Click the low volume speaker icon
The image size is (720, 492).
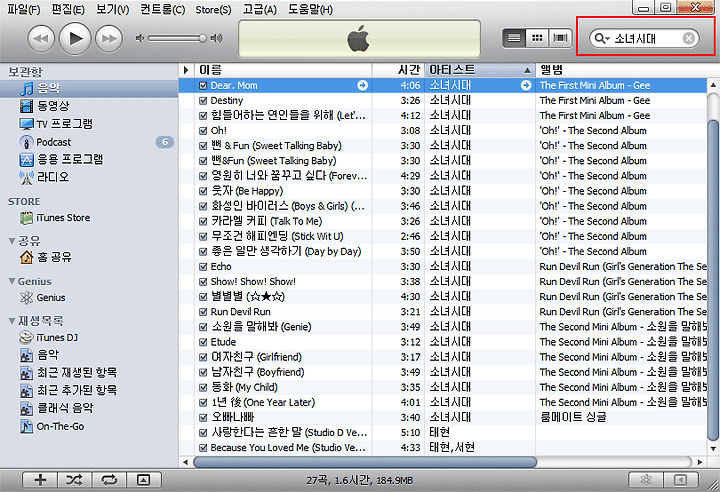tap(140, 38)
